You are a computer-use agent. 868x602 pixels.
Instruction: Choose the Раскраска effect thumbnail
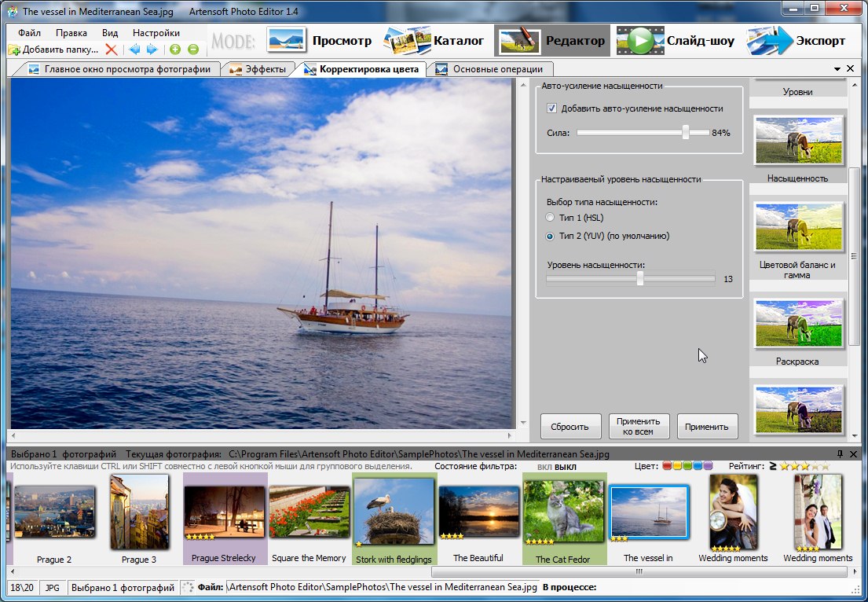click(798, 324)
